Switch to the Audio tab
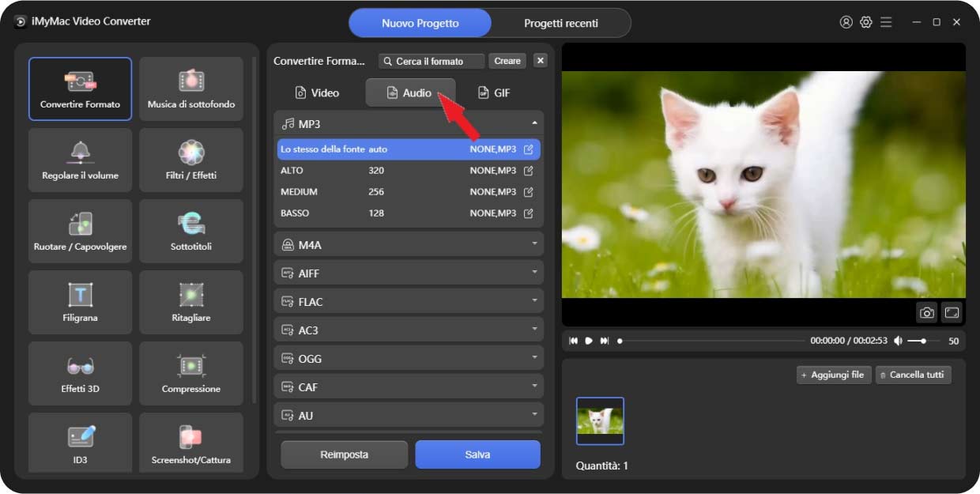Screen dimensions: 980x494 coord(410,92)
